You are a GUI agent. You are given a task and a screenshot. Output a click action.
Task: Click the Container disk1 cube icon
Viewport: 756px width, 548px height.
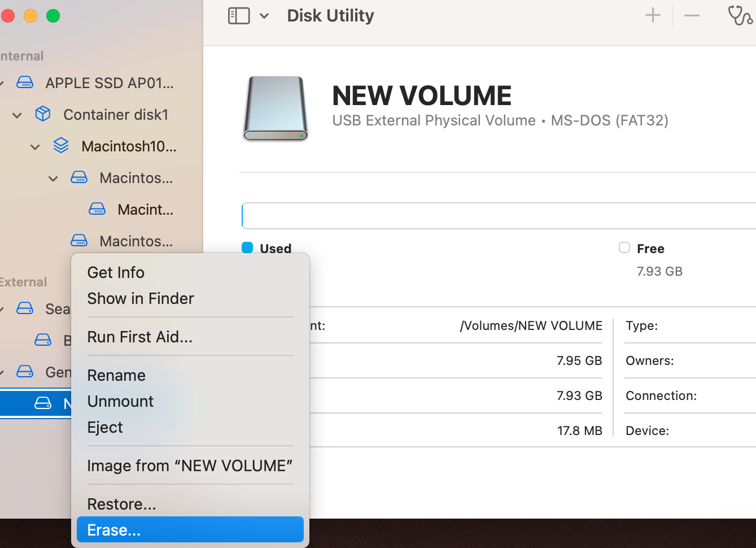43,114
